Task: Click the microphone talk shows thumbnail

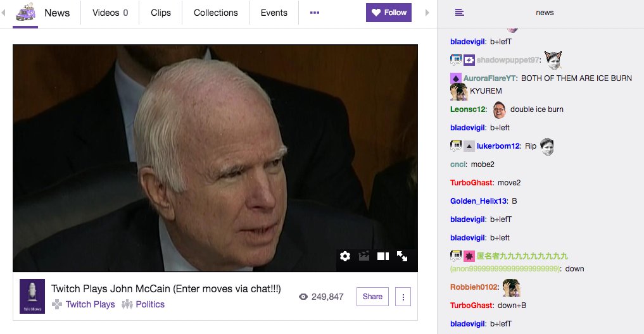Action: [32, 296]
